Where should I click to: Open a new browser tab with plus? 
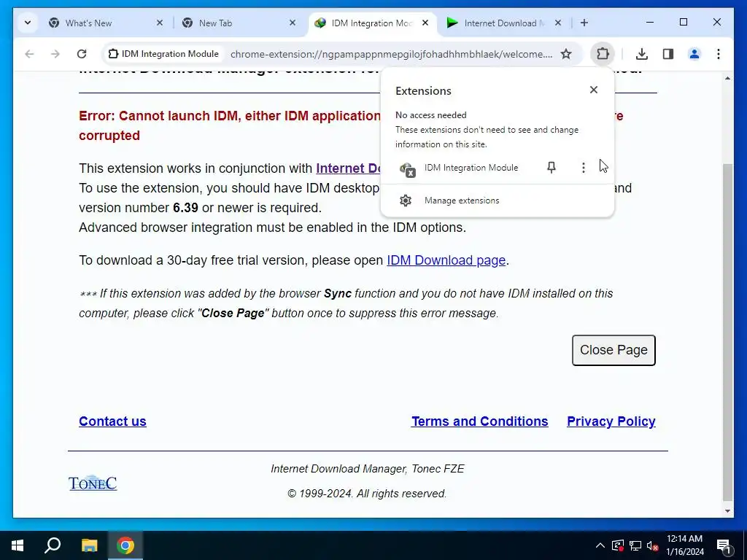[x=584, y=23]
